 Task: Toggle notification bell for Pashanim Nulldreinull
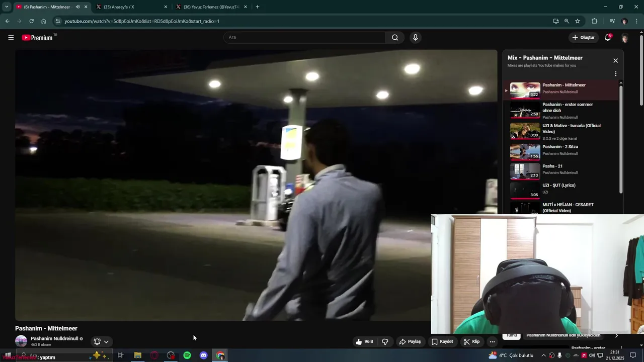pyautogui.click(x=97, y=341)
